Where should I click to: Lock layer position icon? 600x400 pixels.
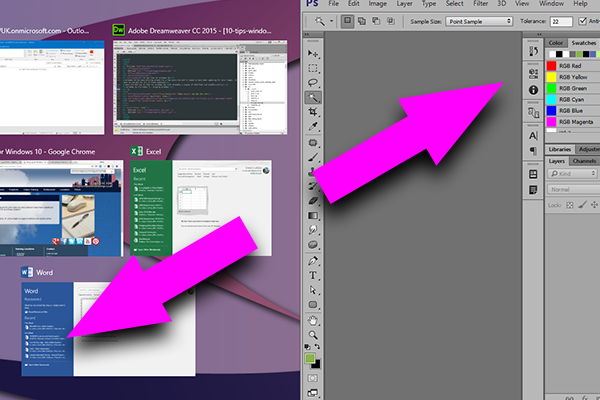594,205
